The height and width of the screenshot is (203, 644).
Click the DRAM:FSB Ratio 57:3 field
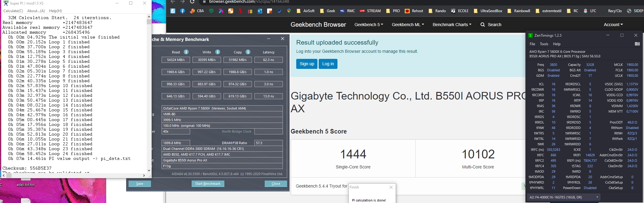pos(269,143)
